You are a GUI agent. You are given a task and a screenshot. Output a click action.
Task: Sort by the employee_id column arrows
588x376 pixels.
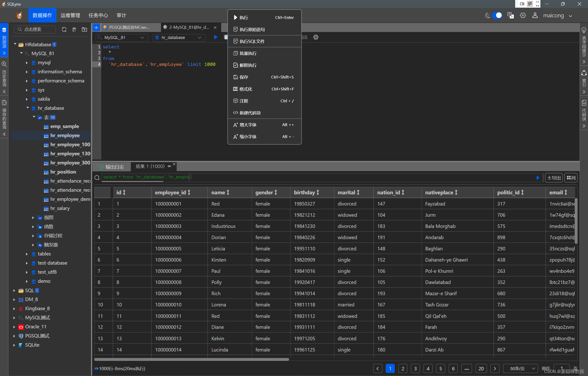click(x=189, y=192)
